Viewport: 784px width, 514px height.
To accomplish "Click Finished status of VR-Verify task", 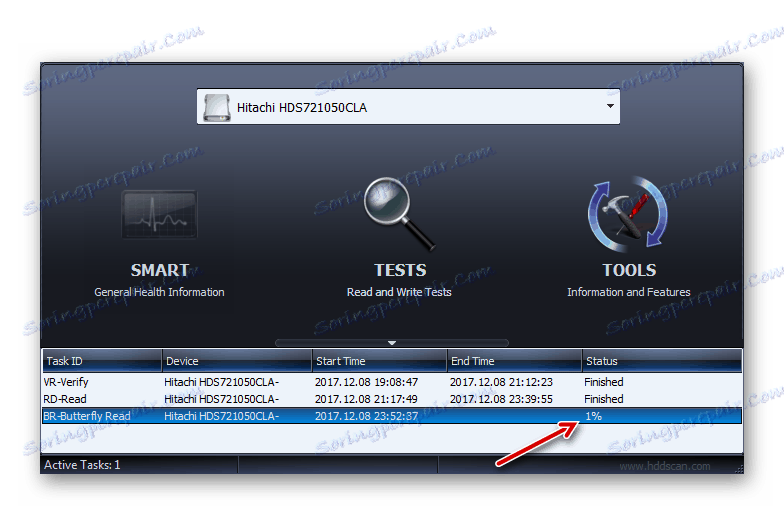I will click(x=604, y=382).
